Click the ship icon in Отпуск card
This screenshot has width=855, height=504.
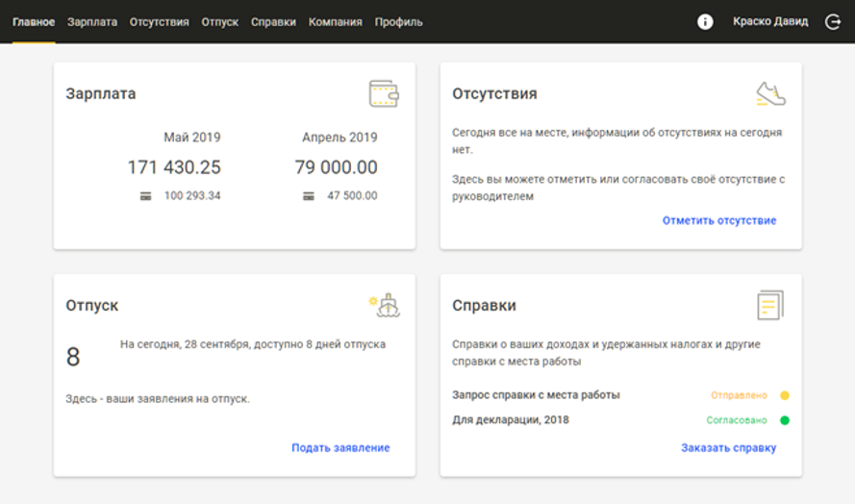[385, 305]
